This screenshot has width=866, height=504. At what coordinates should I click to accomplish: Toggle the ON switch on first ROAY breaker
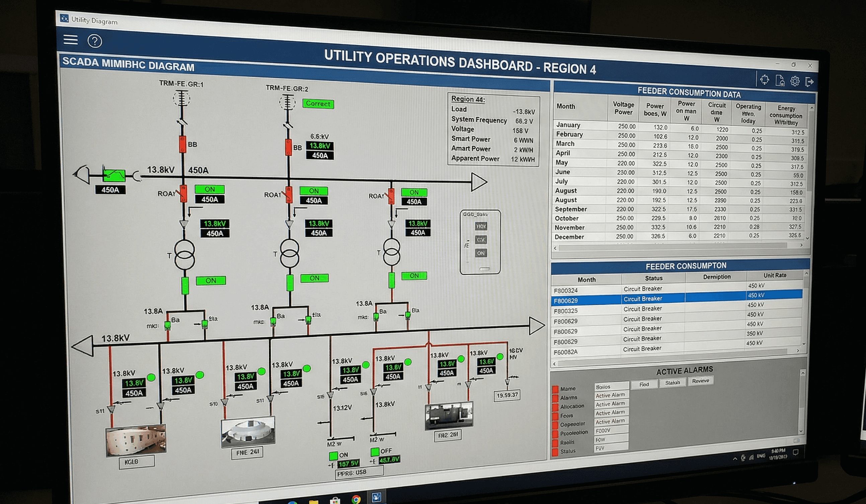click(209, 189)
